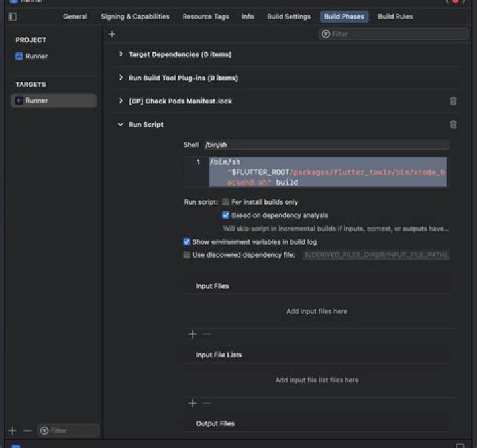The image size is (477, 448).
Task: Delete the Run Script phase via trash icon
Action: click(x=453, y=124)
